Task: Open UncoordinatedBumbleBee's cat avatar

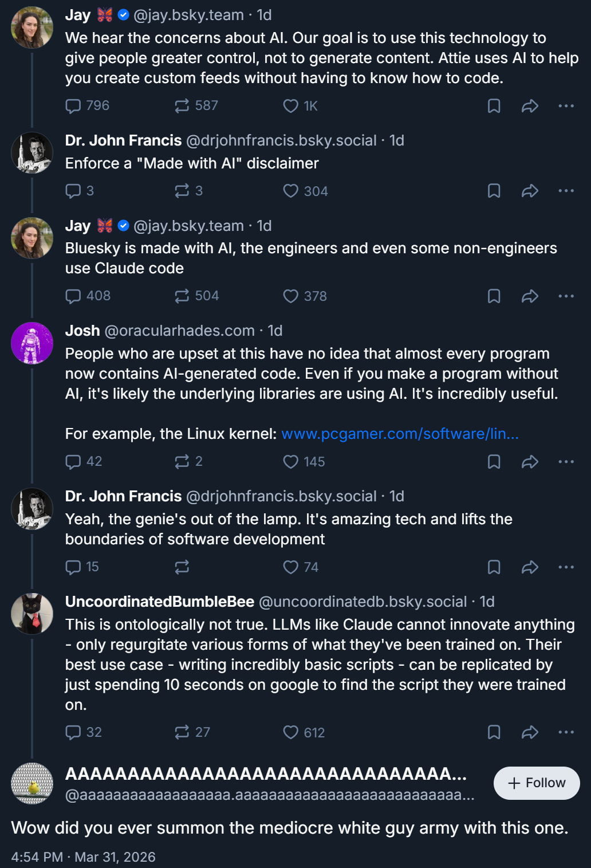Action: click(x=32, y=614)
